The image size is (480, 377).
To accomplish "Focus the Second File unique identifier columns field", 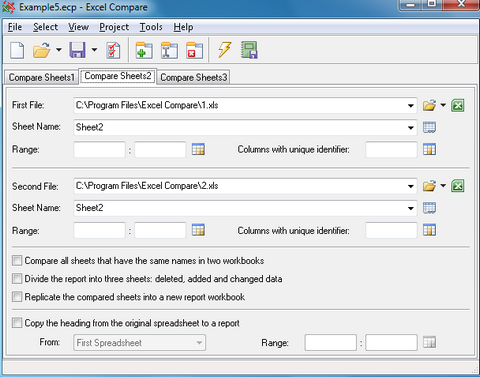I will click(391, 230).
